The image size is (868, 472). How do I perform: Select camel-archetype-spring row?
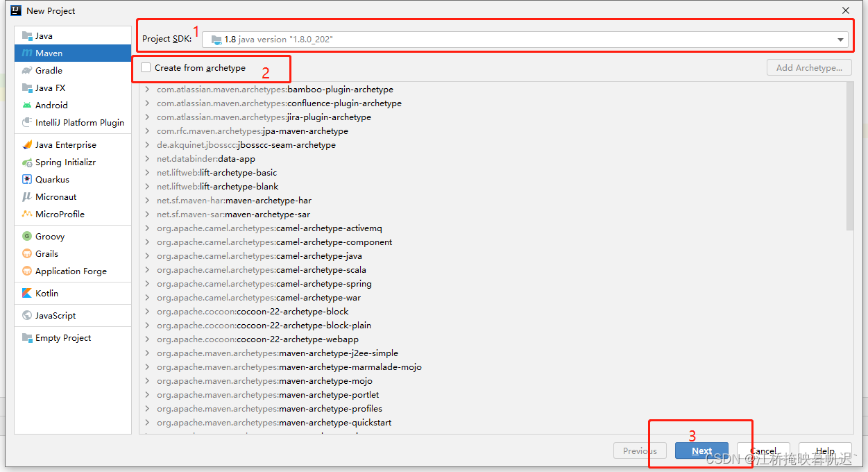pyautogui.click(x=493, y=284)
